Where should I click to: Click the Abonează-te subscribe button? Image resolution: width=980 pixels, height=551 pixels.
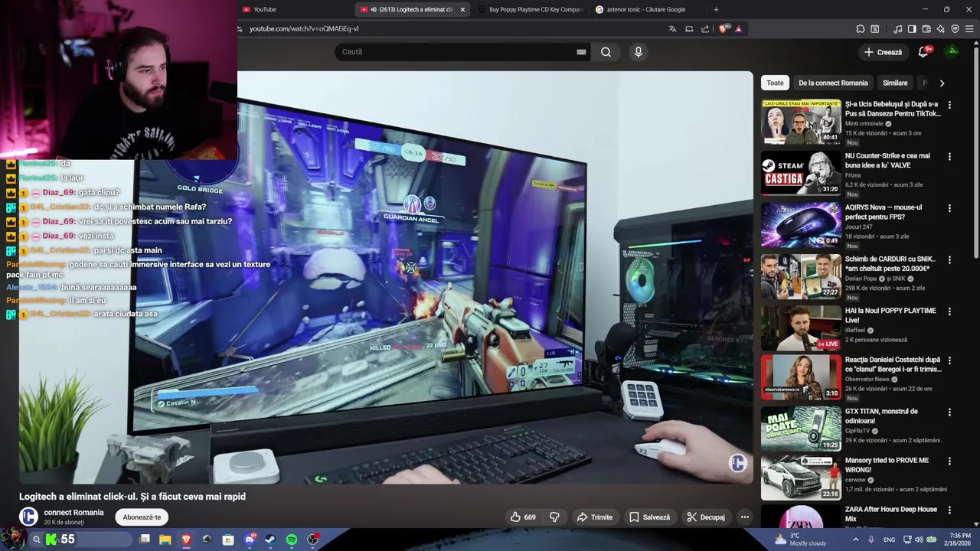tap(142, 517)
